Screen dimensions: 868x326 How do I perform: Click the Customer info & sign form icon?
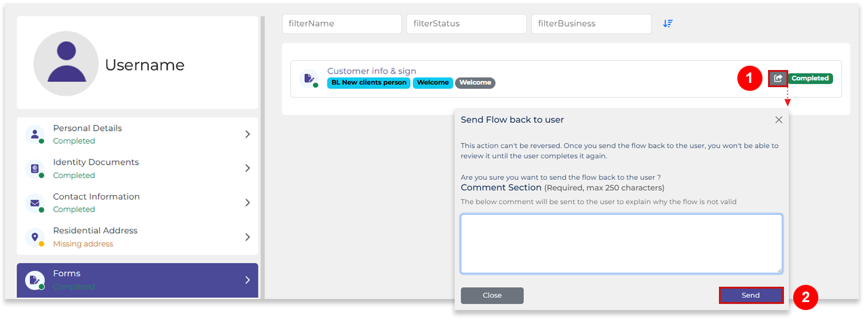coord(309,79)
